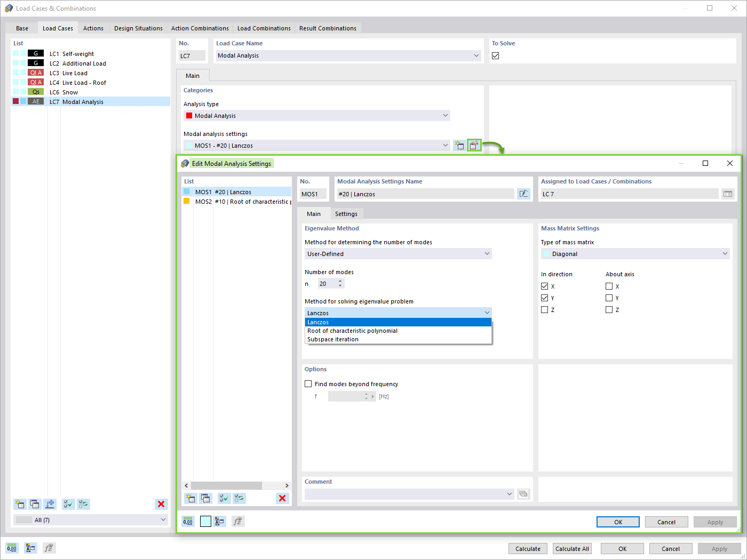Create a new load case with the New icon
This screenshot has height=560, width=747.
pos(20,504)
